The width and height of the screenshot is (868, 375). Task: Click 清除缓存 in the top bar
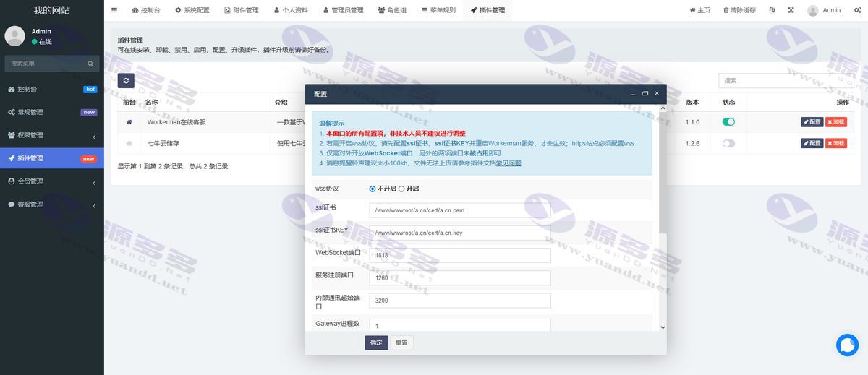coord(739,10)
